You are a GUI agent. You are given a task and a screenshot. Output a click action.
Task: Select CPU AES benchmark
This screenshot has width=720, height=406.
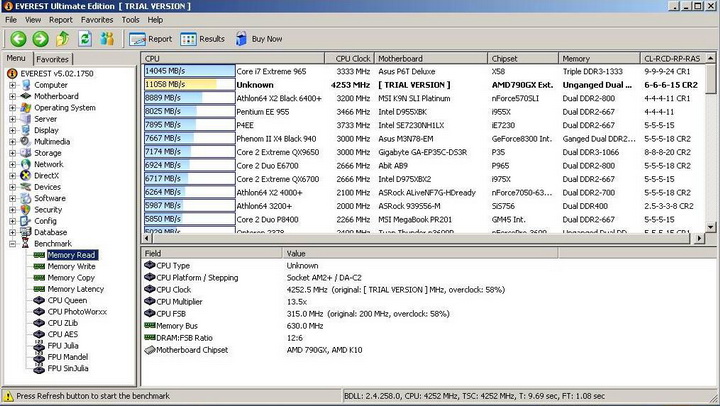pyautogui.click(x=62, y=334)
